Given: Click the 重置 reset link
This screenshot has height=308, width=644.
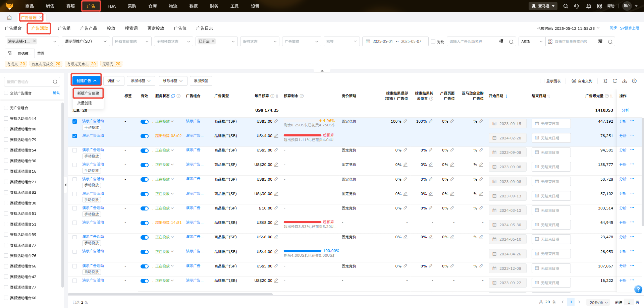Looking at the screenshot, I should 41,54.
